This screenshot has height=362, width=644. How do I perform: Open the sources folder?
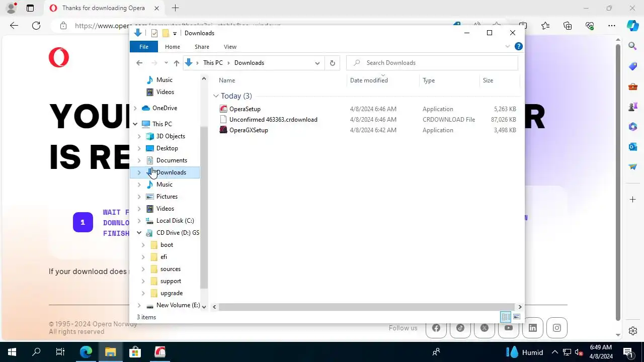[x=170, y=269]
